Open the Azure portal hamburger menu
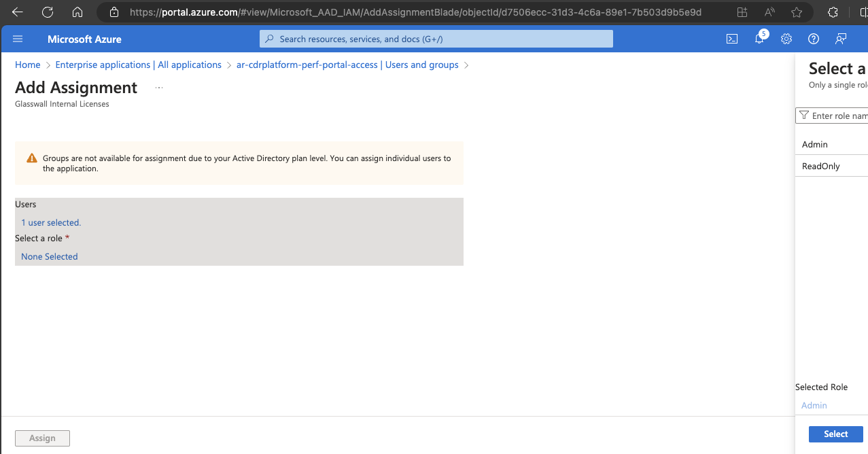 tap(18, 39)
